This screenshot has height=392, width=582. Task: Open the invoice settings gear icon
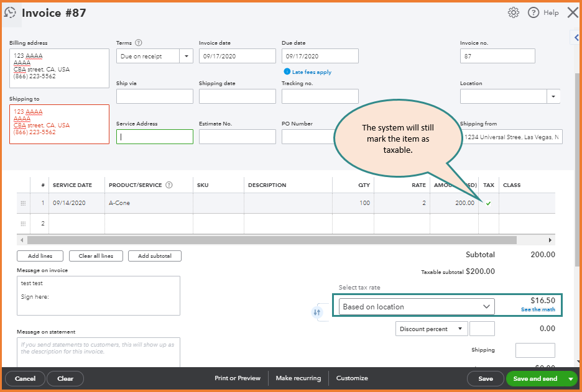pyautogui.click(x=513, y=12)
